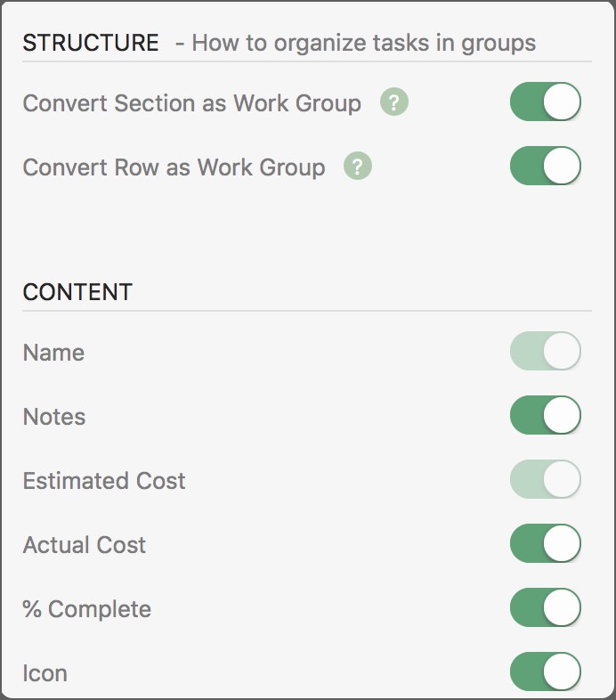
Task: Turn off the Notes switch
Action: click(545, 416)
